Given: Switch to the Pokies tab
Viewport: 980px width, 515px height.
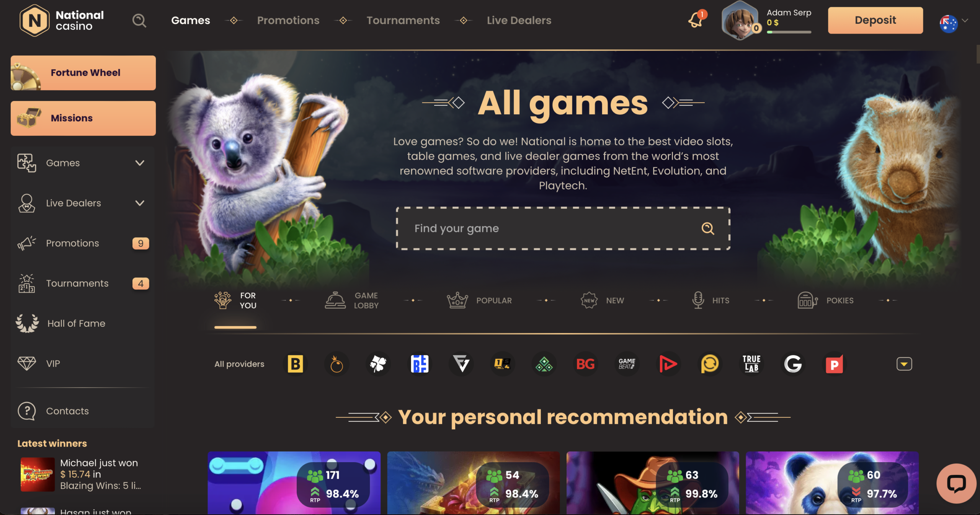Looking at the screenshot, I should tap(826, 300).
